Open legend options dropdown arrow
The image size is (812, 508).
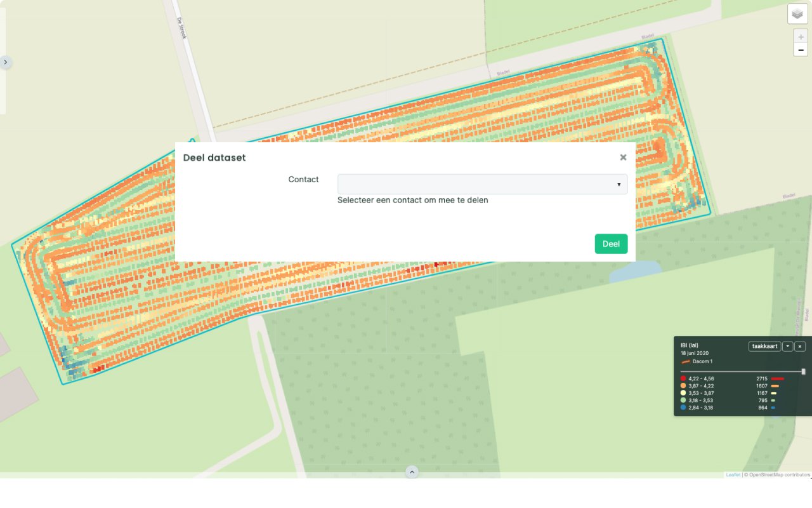click(787, 346)
